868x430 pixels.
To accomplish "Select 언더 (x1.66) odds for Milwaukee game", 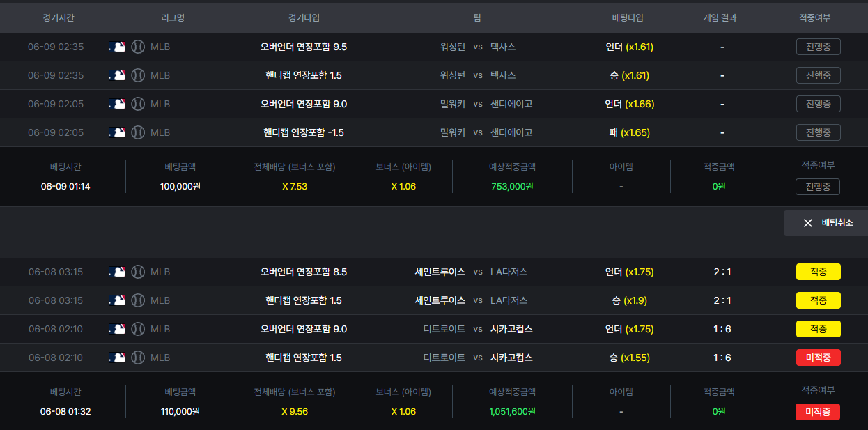I will (x=630, y=104).
